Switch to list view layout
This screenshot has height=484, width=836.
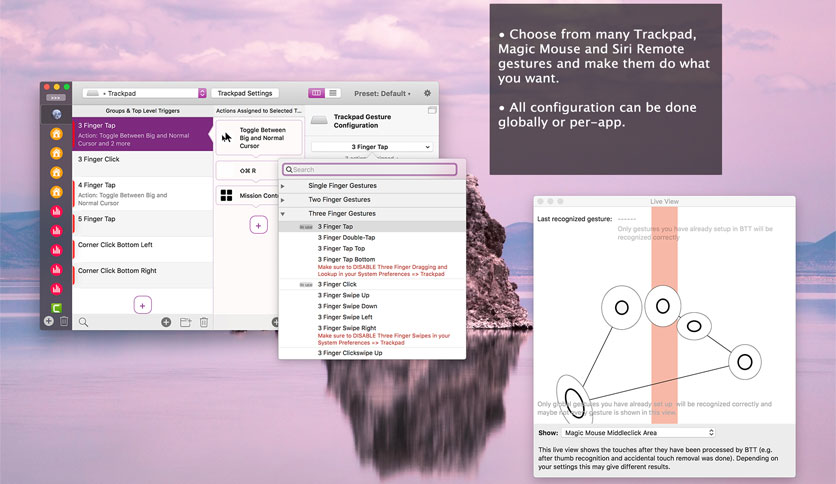333,93
